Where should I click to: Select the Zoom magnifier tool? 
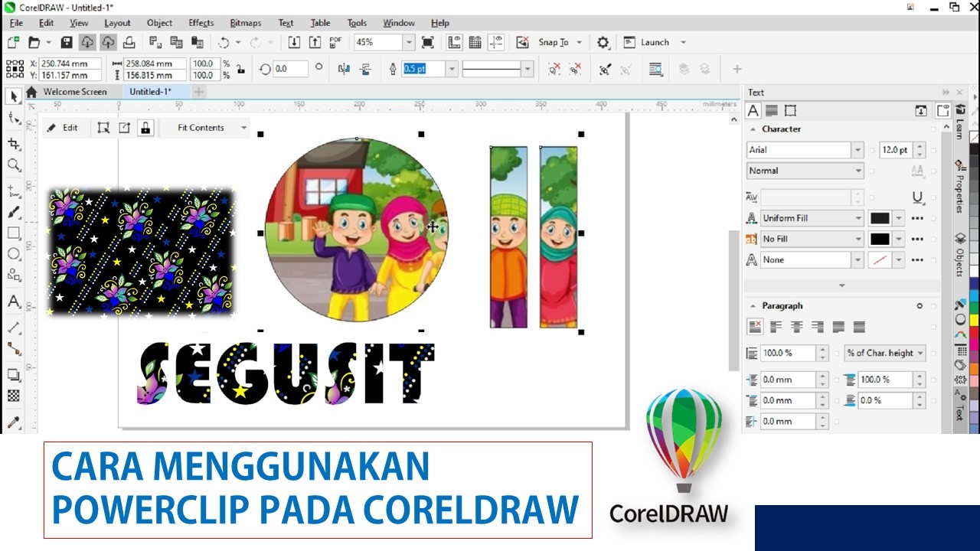click(14, 165)
